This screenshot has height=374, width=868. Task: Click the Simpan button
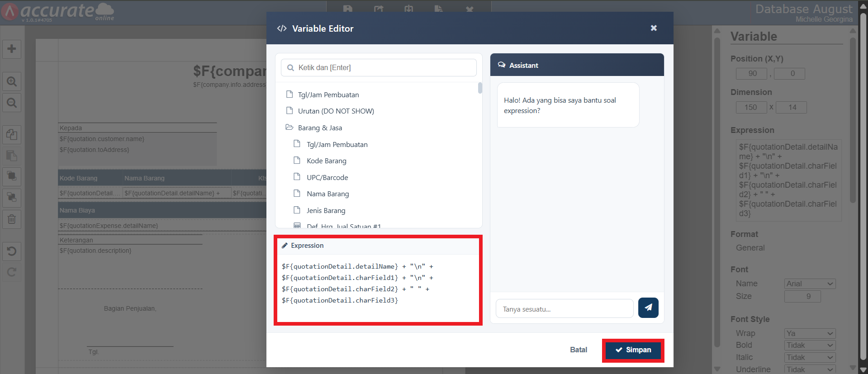click(633, 350)
